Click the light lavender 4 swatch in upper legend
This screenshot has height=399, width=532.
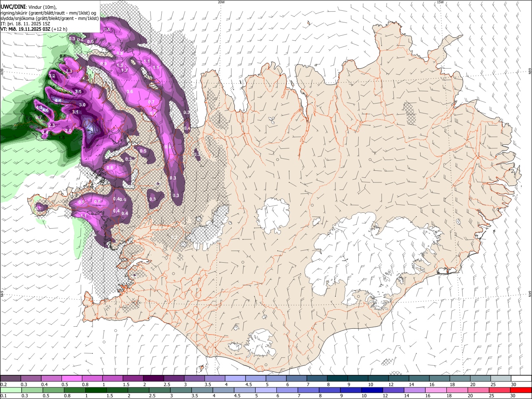click(x=235, y=379)
